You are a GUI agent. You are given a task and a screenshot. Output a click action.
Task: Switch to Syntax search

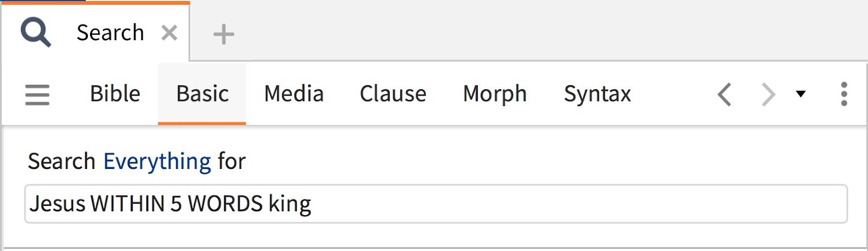(x=597, y=94)
